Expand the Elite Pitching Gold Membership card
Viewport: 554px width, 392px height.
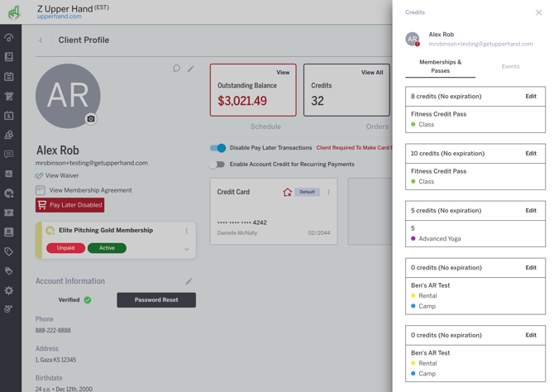click(x=187, y=249)
